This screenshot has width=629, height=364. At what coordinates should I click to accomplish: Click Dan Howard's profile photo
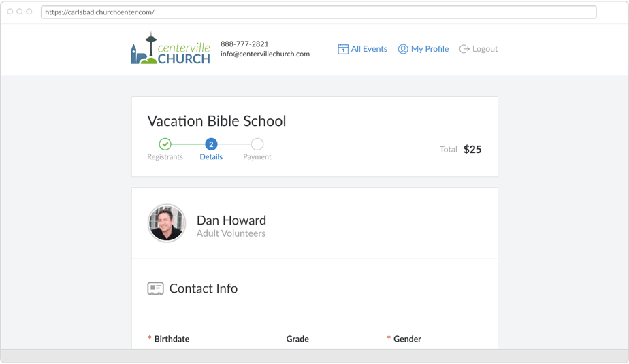[167, 223]
